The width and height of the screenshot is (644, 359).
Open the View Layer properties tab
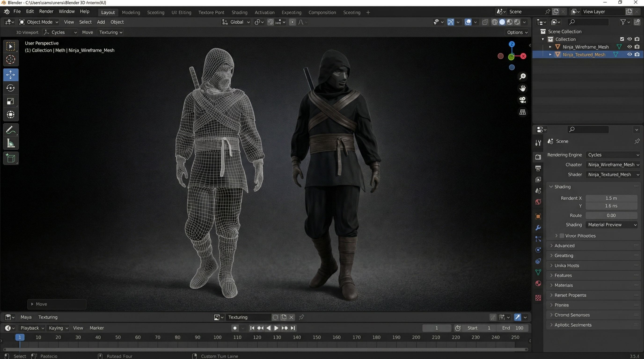coord(538,179)
